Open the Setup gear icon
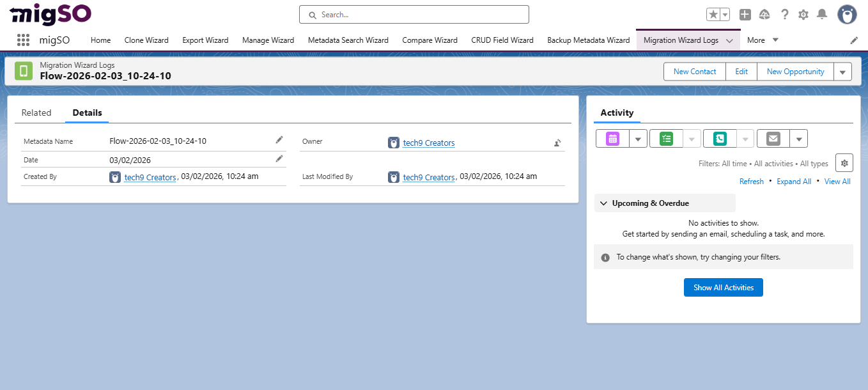Image resolution: width=868 pixels, height=390 pixels. [803, 14]
